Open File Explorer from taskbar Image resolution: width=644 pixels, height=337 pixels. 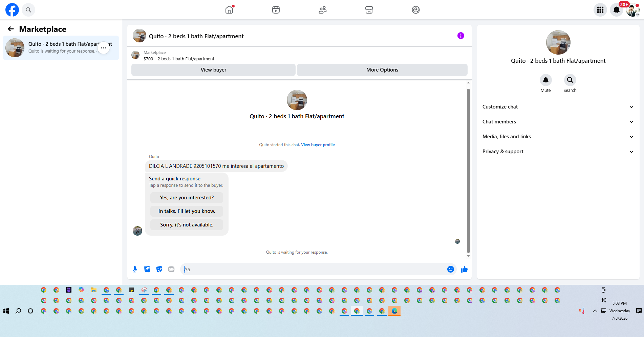tap(94, 290)
